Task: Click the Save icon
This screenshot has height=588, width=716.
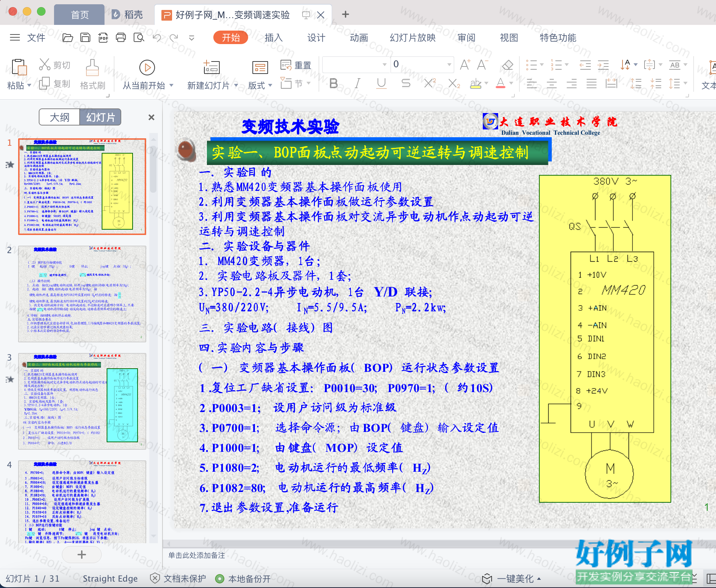Action: (85, 37)
